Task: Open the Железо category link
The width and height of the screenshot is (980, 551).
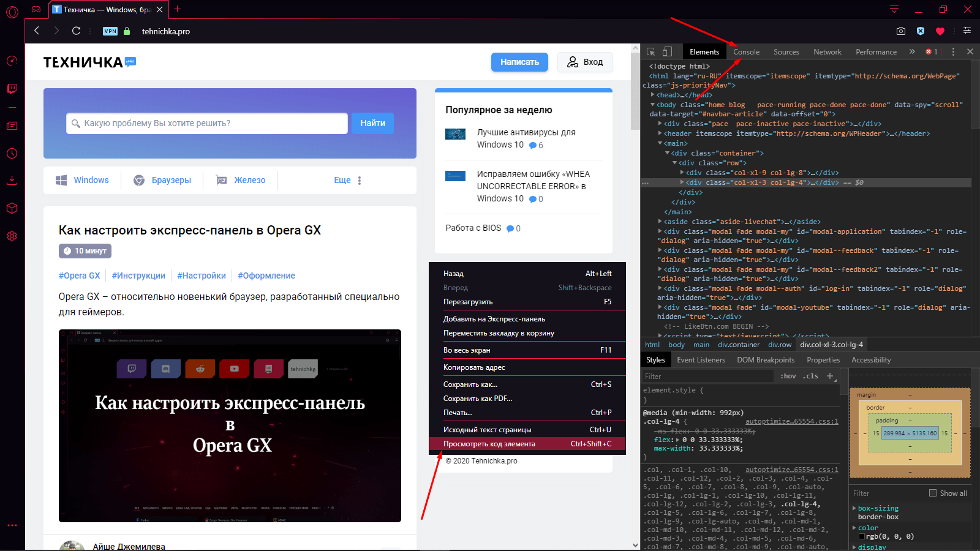Action: (x=241, y=180)
